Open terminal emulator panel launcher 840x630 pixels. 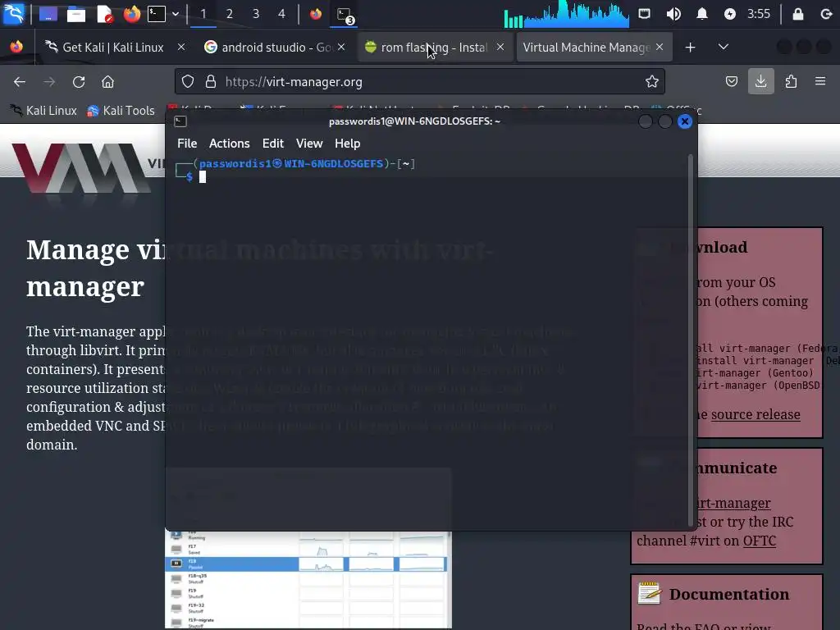click(157, 14)
